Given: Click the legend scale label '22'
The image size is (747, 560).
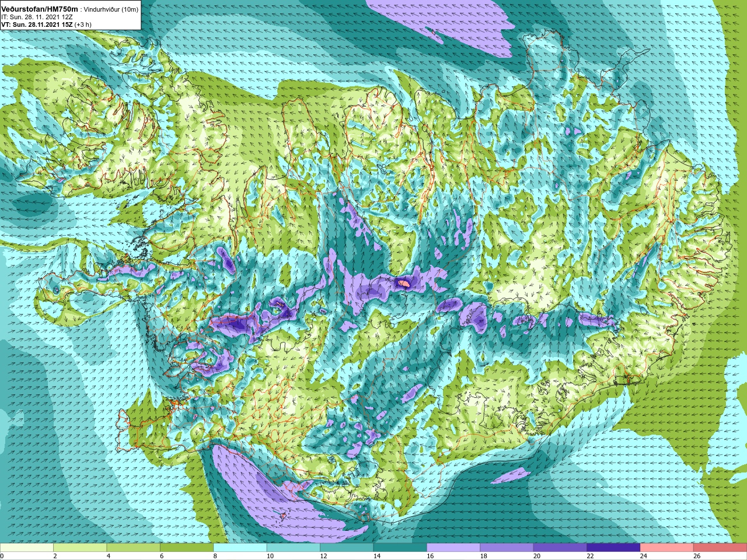Looking at the screenshot, I should pyautogui.click(x=590, y=556).
